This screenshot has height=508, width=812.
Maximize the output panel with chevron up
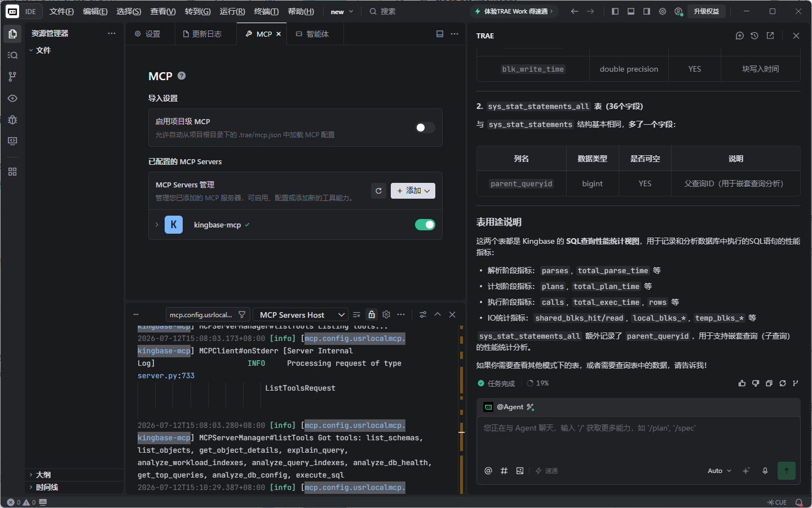[438, 315]
